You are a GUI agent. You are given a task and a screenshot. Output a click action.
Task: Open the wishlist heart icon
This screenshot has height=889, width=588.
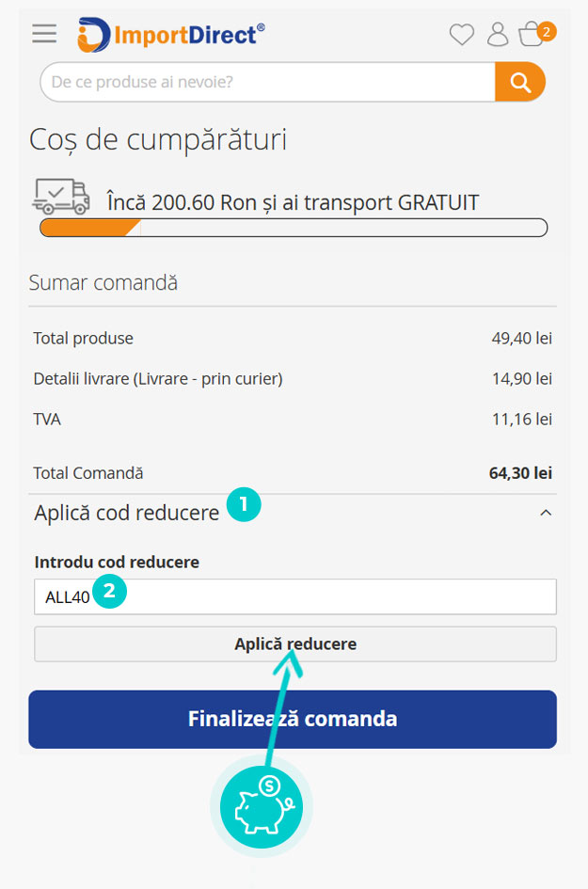click(x=462, y=35)
